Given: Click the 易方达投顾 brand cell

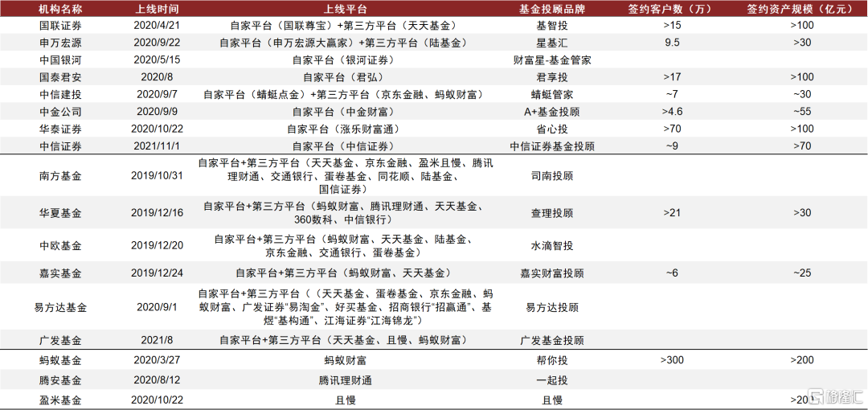Looking at the screenshot, I should [552, 307].
